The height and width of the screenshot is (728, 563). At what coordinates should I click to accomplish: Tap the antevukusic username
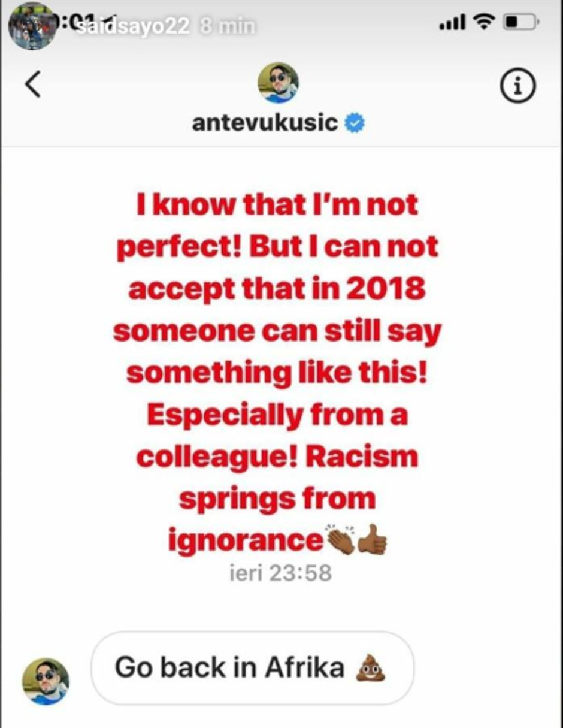265,123
